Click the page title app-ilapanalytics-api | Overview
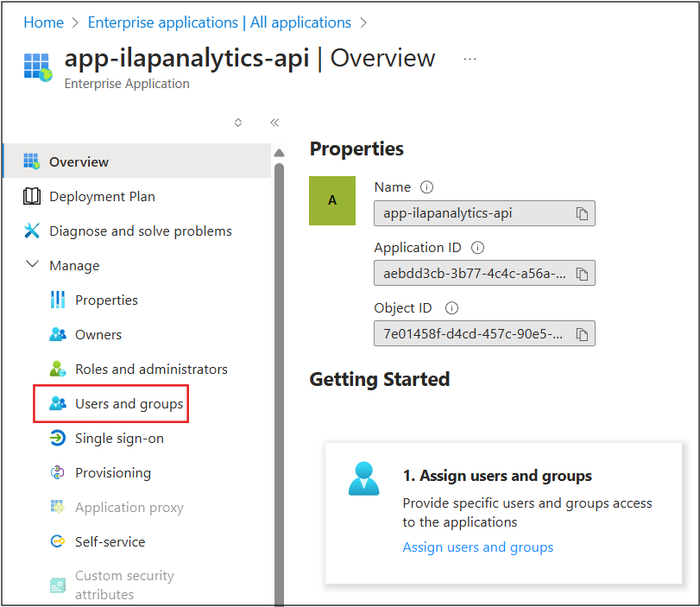The height and width of the screenshot is (607, 700). tap(249, 58)
